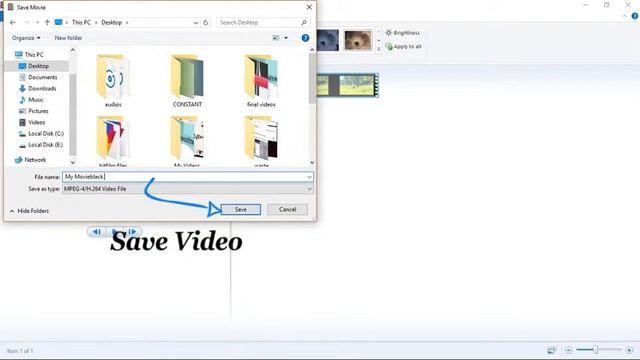Screen dimensions: 640x360
Task: Select Videos in navigation tree
Action: 36,122
